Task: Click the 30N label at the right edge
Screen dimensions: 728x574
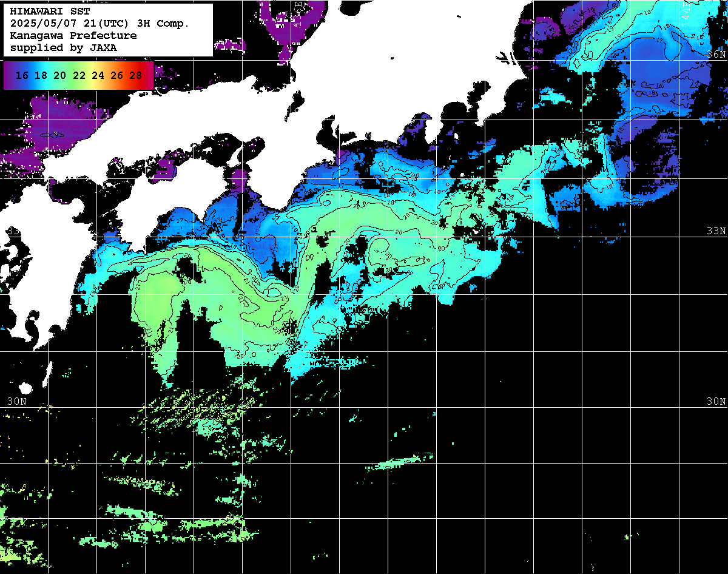Action: 717,402
